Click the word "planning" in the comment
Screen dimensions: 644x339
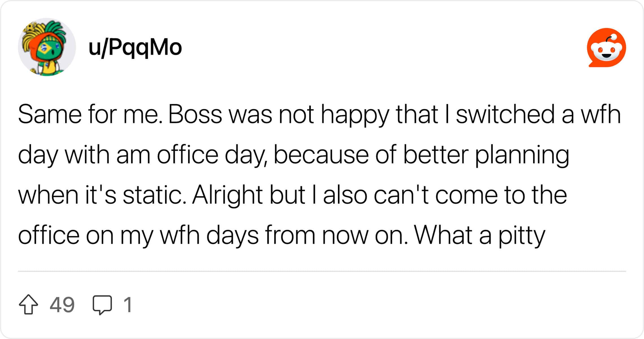522,155
